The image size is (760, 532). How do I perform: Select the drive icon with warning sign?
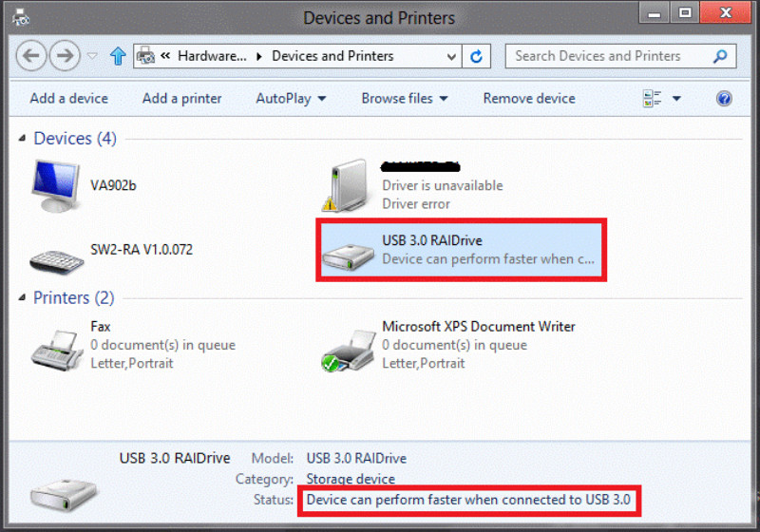pyautogui.click(x=347, y=186)
